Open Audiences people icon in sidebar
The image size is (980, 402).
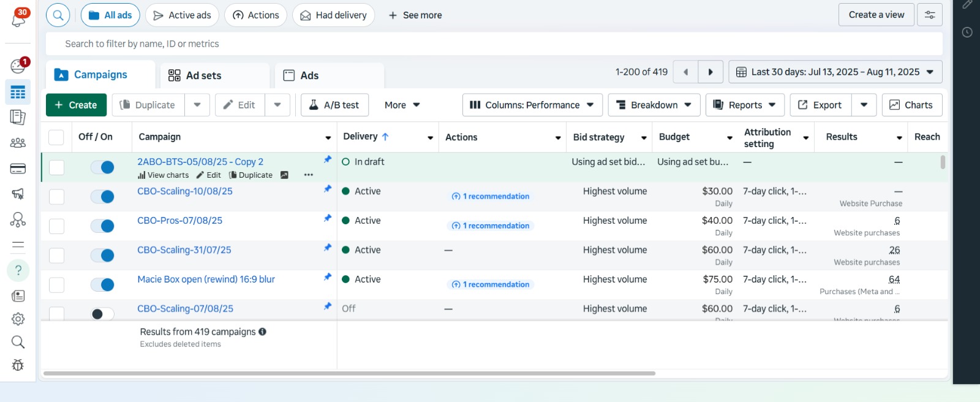[x=18, y=143]
